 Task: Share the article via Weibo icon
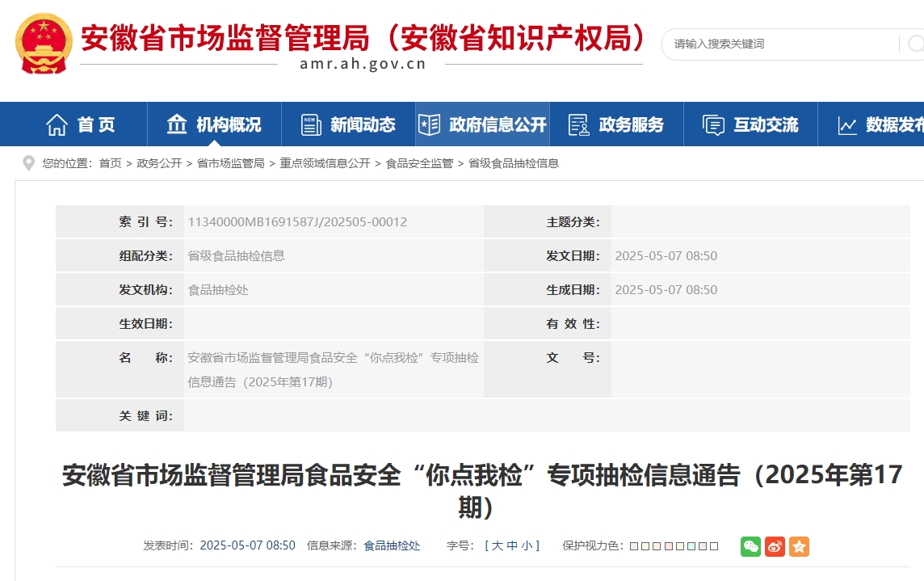click(775, 546)
